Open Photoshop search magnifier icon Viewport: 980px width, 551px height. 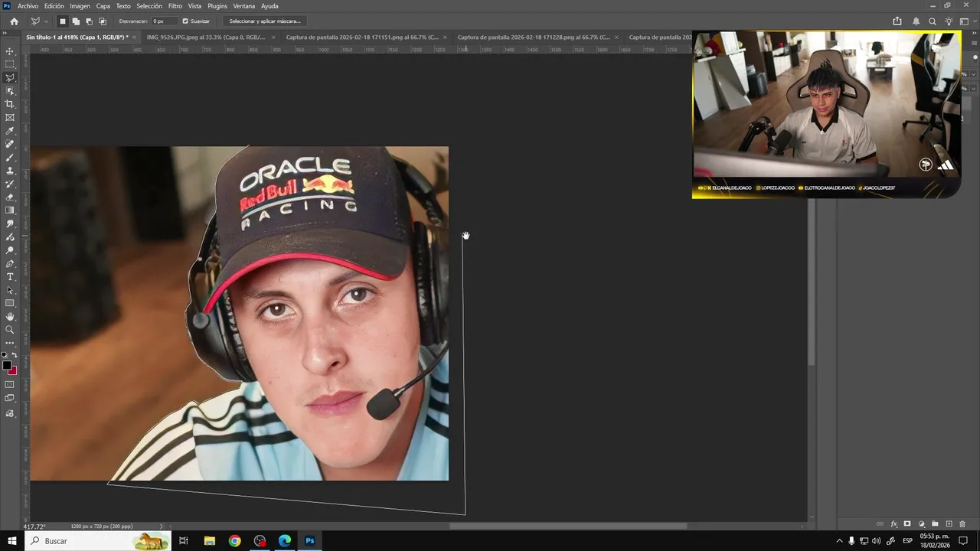[932, 21]
